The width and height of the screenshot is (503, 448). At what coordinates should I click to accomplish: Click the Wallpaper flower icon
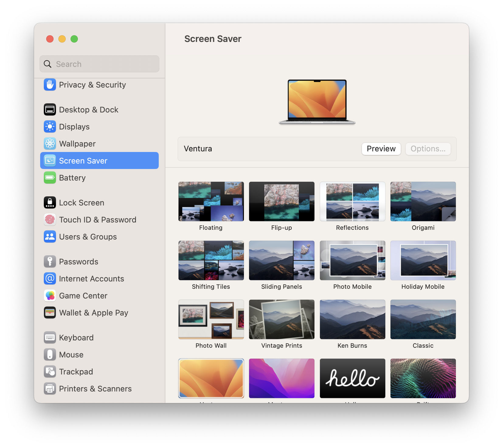pyautogui.click(x=50, y=144)
